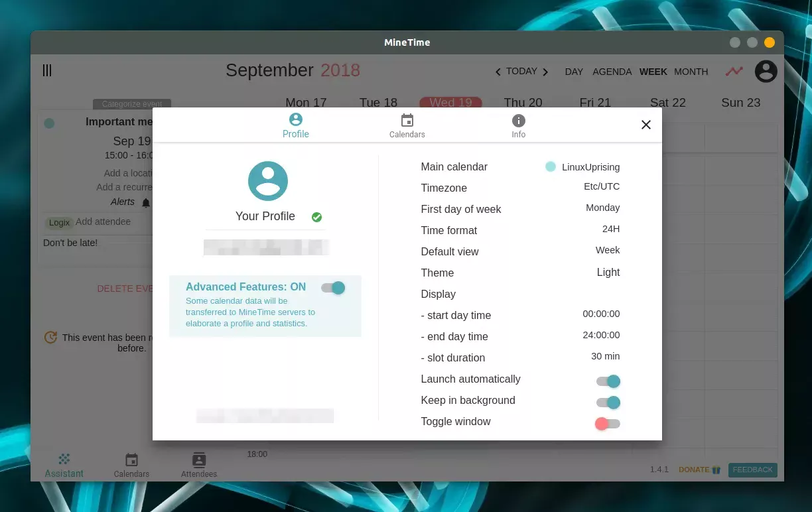Click the FEEDBACK button
This screenshot has height=512, width=812.
[x=753, y=470]
